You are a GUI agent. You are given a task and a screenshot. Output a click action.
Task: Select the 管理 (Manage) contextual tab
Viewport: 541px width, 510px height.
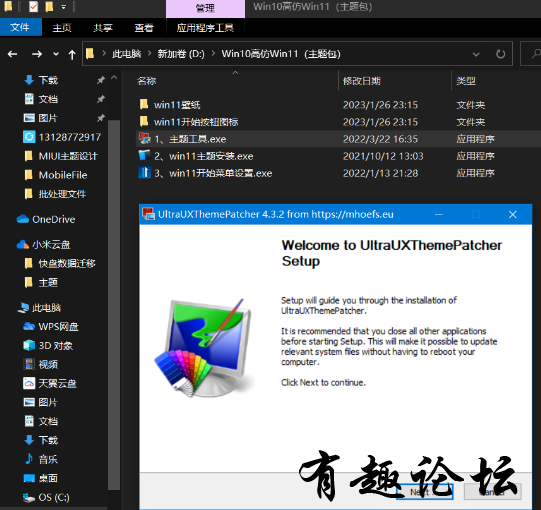[205, 8]
